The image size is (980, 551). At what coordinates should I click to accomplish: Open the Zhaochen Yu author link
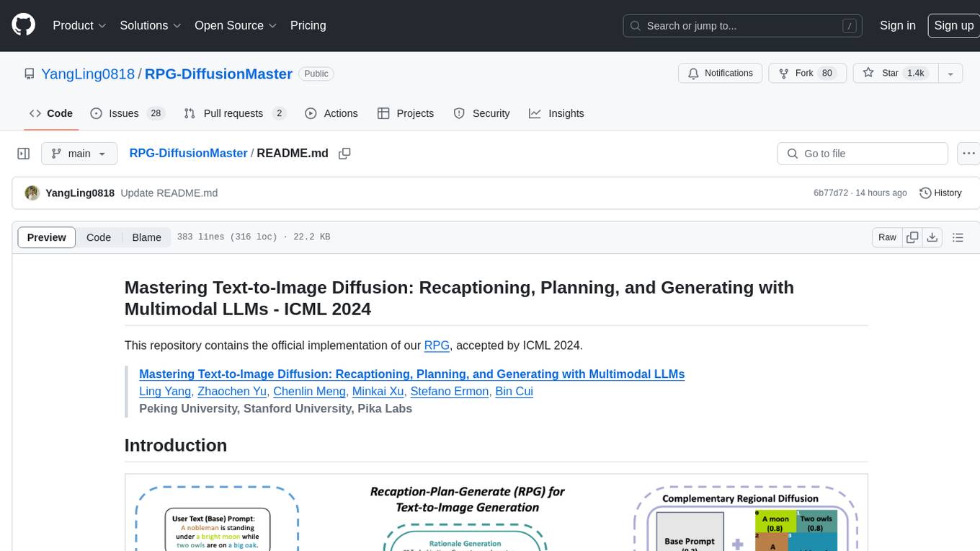tap(232, 392)
